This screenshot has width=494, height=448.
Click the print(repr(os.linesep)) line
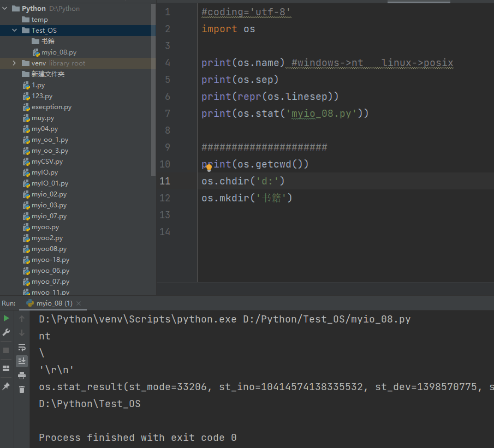pos(270,97)
